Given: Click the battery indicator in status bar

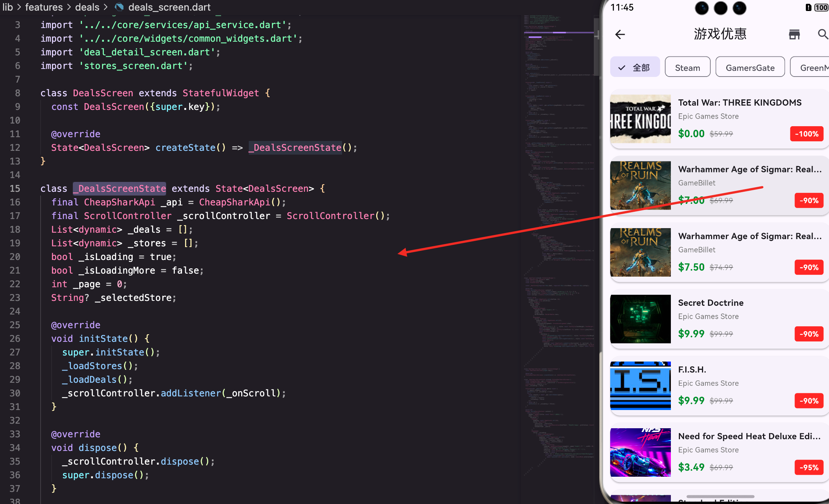Looking at the screenshot, I should (x=821, y=7).
